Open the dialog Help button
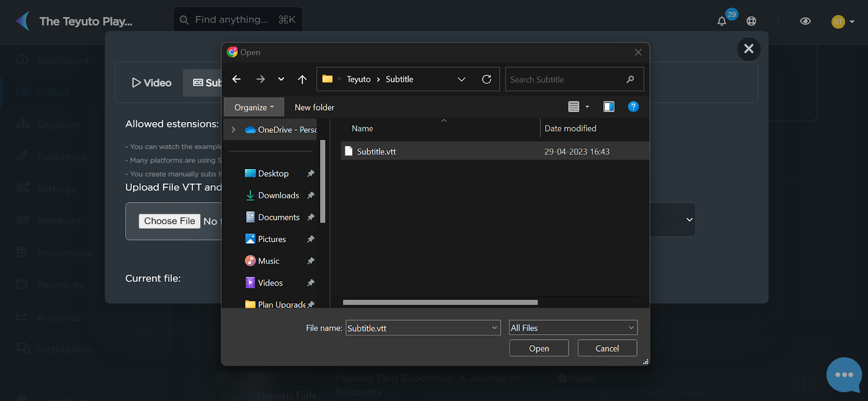Viewport: 868px width, 401px height. (633, 107)
